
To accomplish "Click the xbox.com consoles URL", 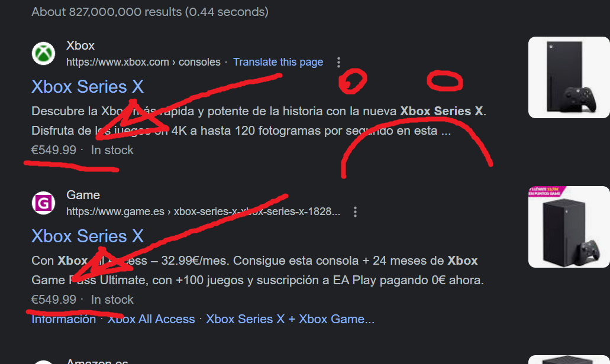I will [x=143, y=62].
